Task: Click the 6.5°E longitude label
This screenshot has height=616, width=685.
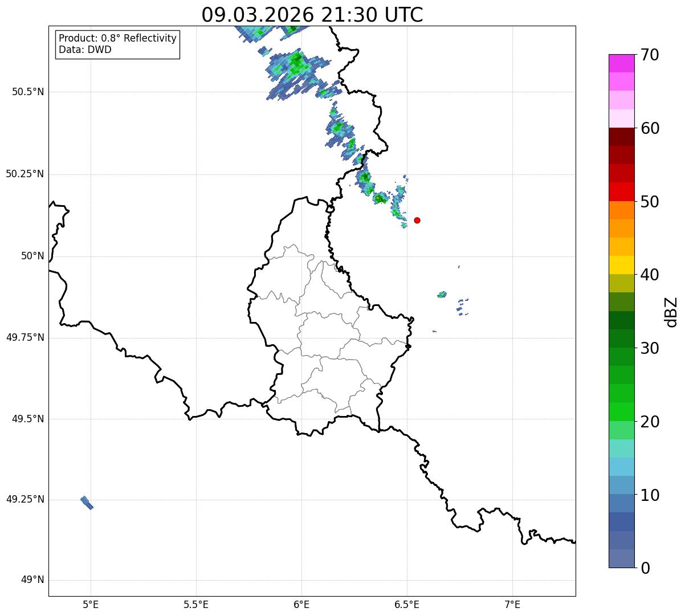Action: pyautogui.click(x=407, y=605)
